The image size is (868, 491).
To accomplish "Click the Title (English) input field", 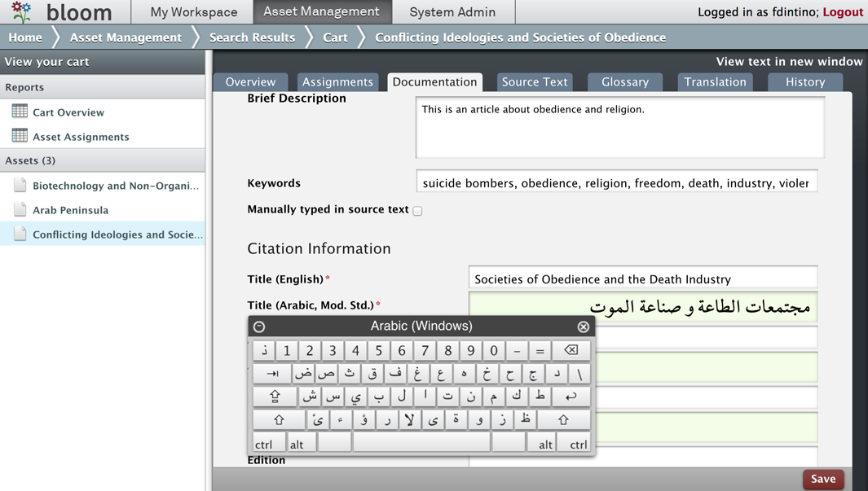I will [x=642, y=279].
